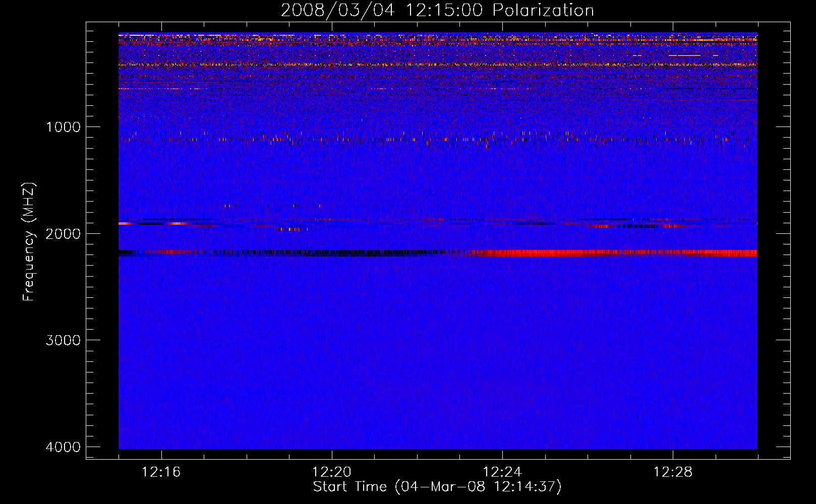
Task: Click the 12:20 time tick label
Action: [x=331, y=472]
